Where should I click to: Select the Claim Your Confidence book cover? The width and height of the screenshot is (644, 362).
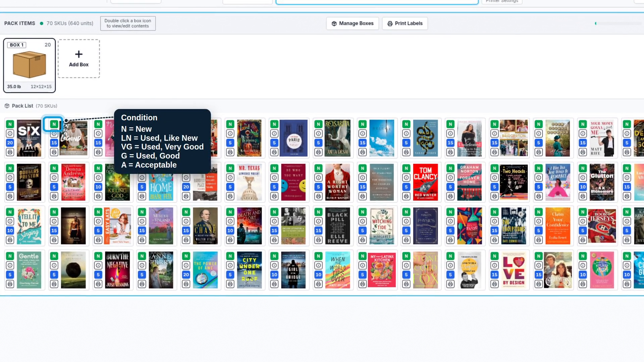pos(557,226)
